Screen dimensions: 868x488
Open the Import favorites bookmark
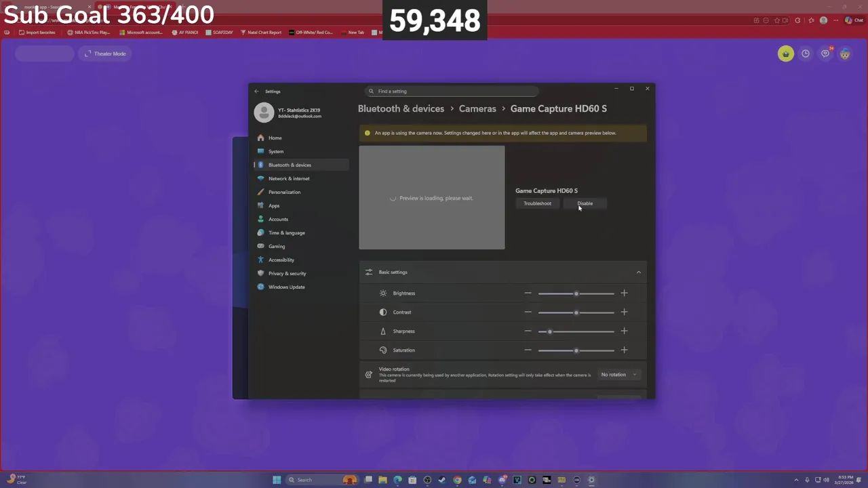37,33
